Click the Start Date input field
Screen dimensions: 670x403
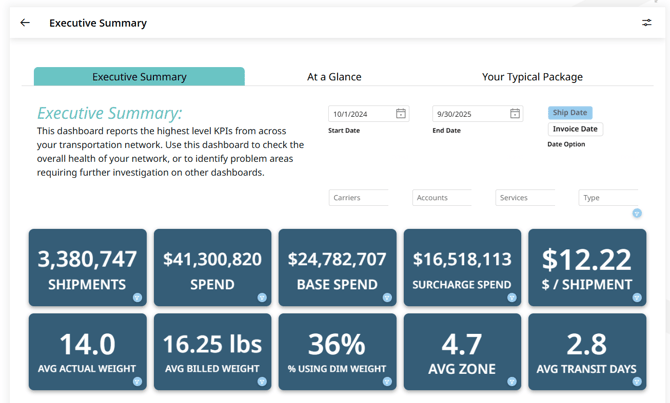click(x=360, y=114)
